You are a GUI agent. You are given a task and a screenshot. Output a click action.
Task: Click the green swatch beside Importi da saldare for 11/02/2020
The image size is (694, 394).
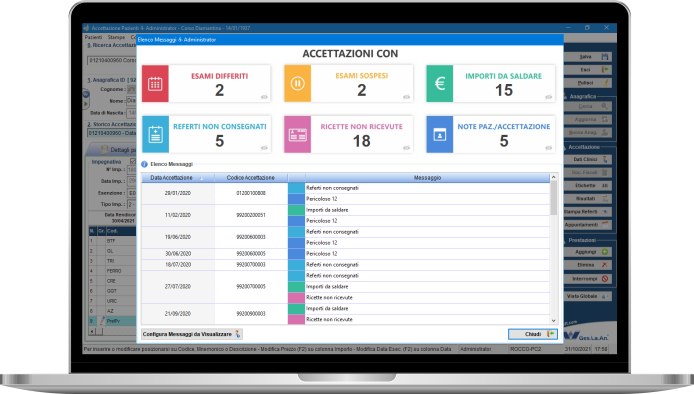[296, 210]
